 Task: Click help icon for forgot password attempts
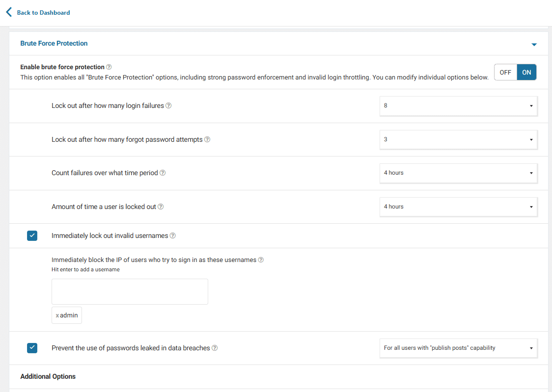[207, 140]
